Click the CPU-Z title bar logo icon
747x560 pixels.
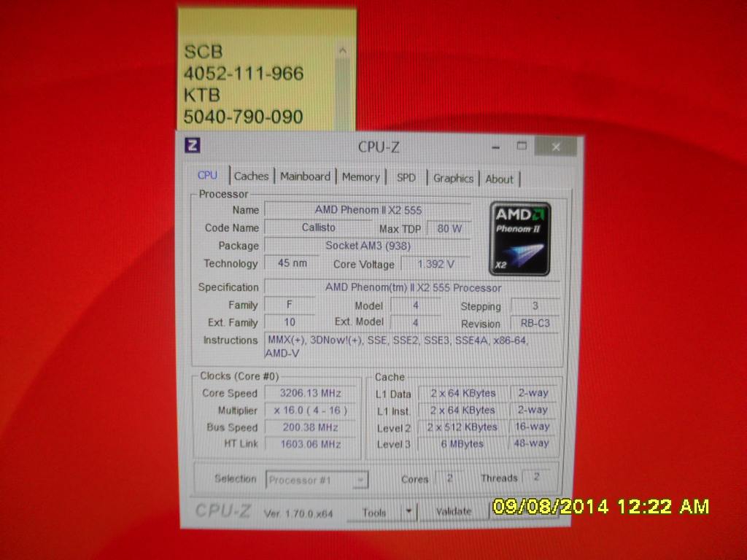click(x=193, y=145)
